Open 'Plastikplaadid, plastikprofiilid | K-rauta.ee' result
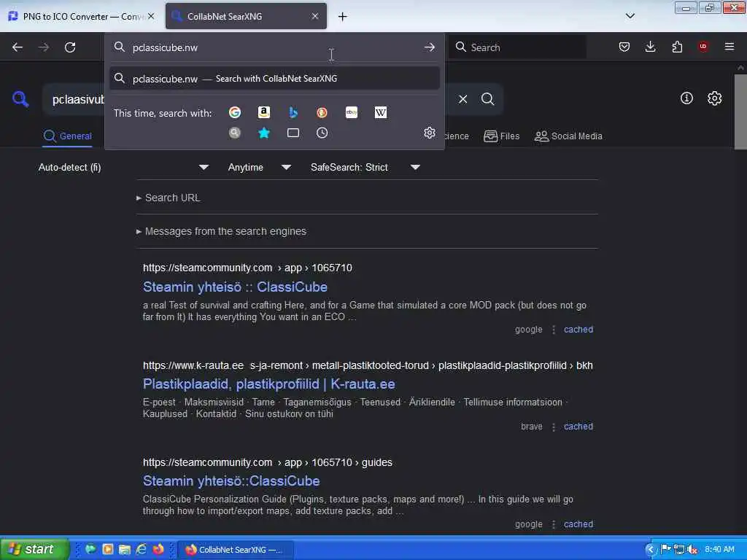 click(x=268, y=384)
